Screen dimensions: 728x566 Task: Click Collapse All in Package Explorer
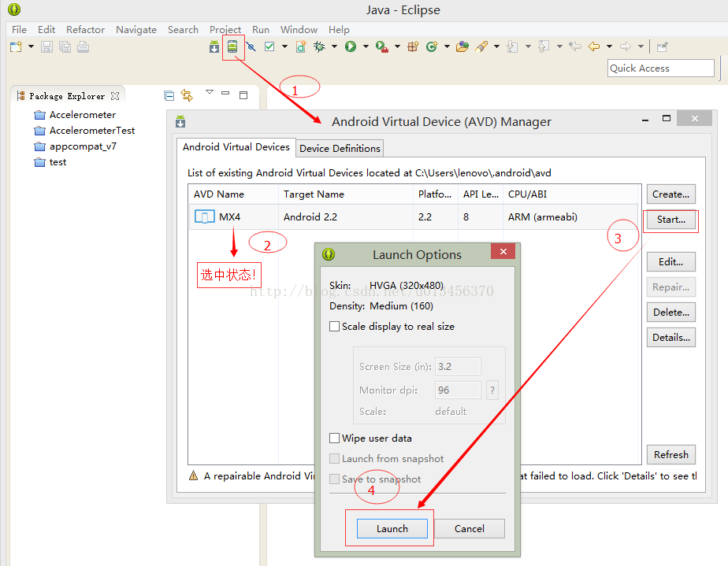click(x=169, y=95)
